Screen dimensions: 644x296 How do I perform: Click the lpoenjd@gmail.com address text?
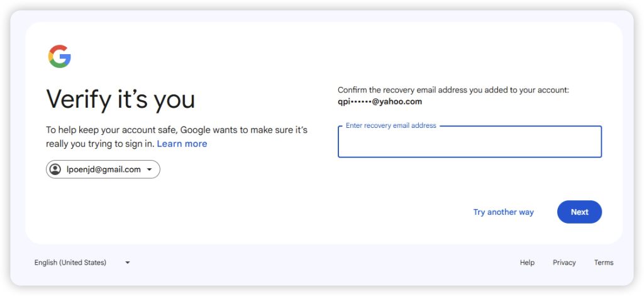click(x=104, y=169)
